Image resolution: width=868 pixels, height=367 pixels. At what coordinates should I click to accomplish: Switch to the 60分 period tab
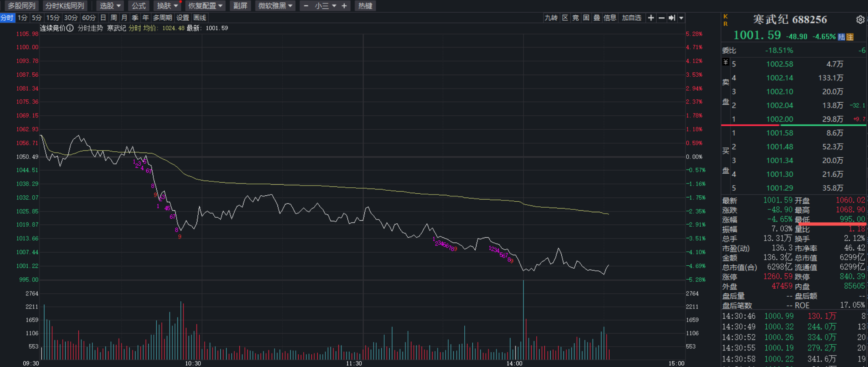89,18
